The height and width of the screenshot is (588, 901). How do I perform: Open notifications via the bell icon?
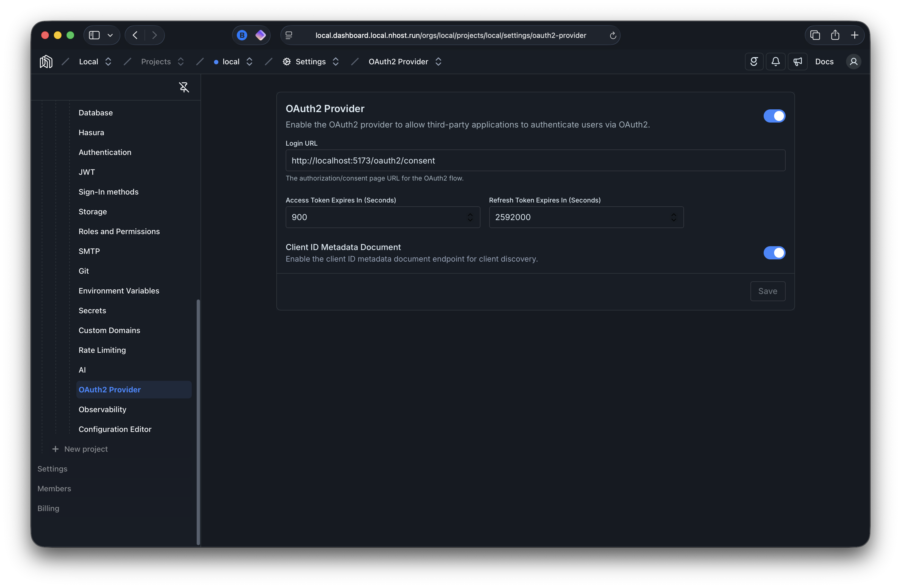click(775, 61)
